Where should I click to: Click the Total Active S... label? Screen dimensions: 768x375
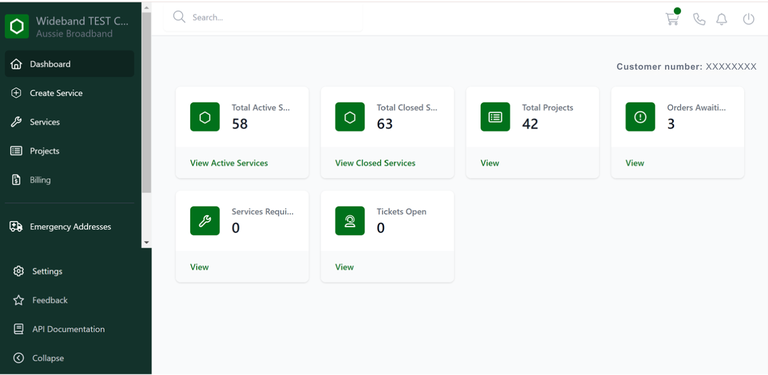[261, 108]
